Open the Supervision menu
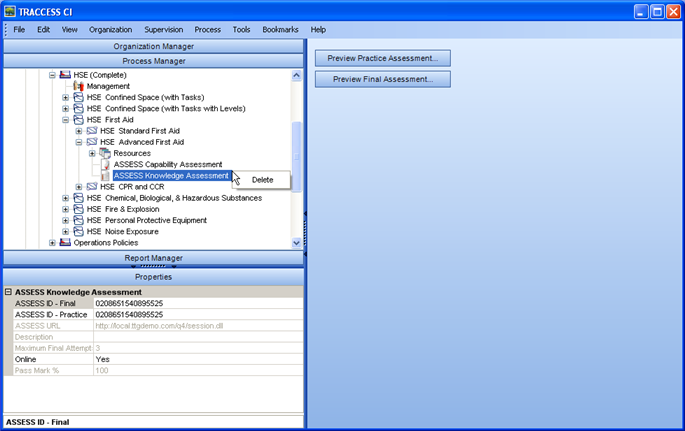The height and width of the screenshot is (431, 685). pos(164,30)
